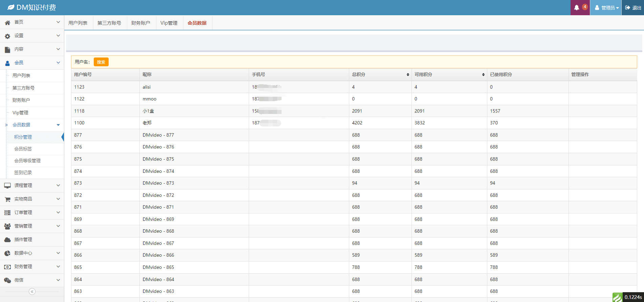Image resolution: width=644 pixels, height=302 pixels.
Task: Switch to the 第三方账号 tab
Action: pos(109,23)
